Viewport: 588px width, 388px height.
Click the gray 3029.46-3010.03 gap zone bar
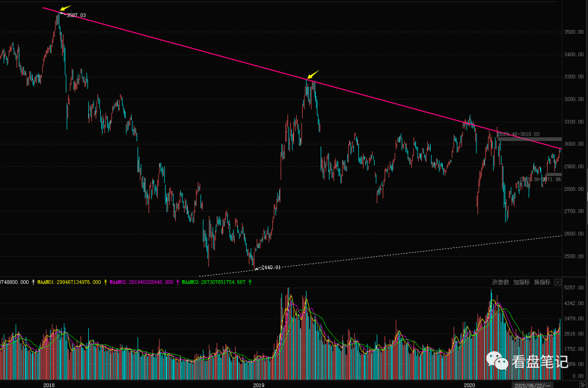click(529, 140)
